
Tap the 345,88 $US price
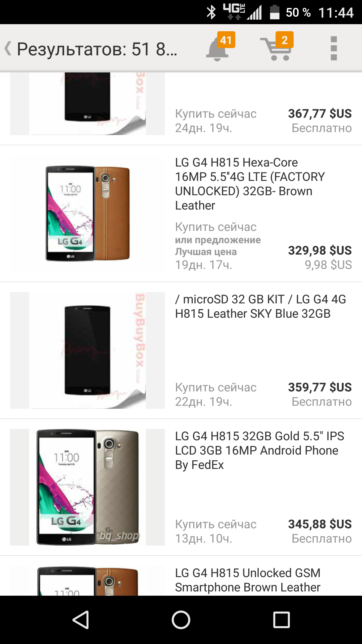point(320,524)
